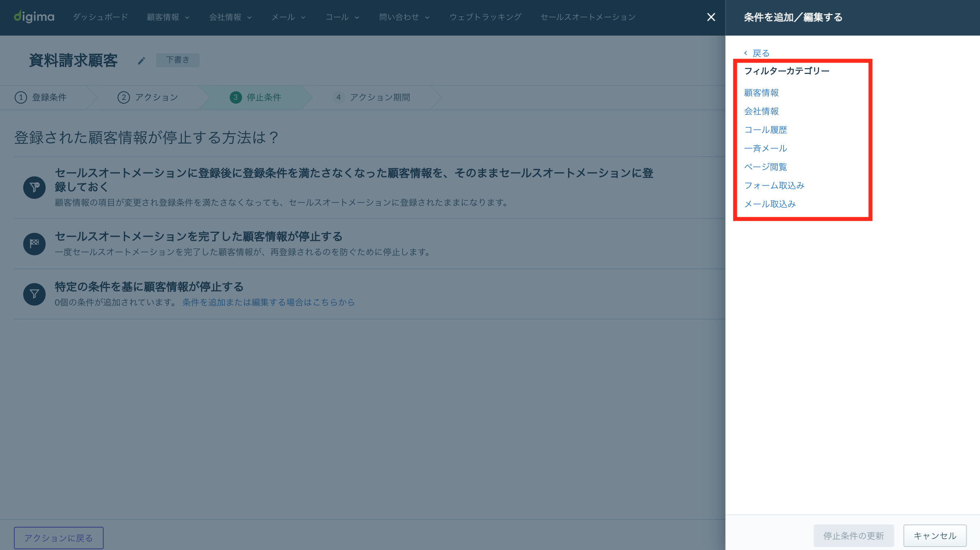Go to step 4 アクション期間
The image size is (980, 550).
tap(371, 97)
